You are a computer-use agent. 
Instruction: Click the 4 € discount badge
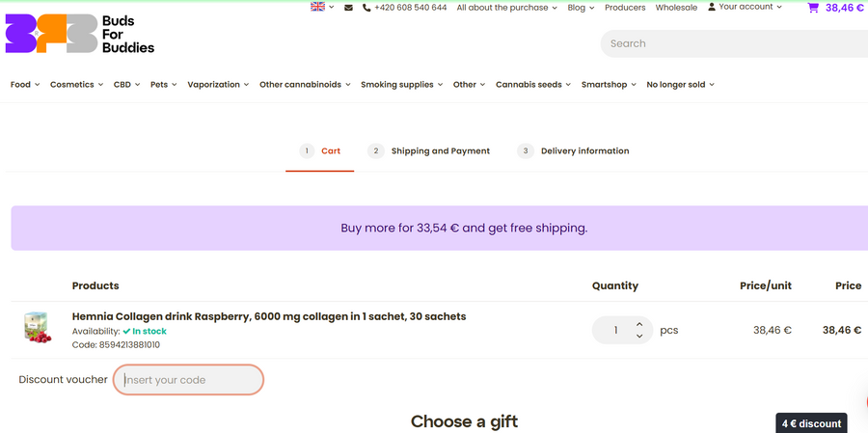pyautogui.click(x=811, y=423)
